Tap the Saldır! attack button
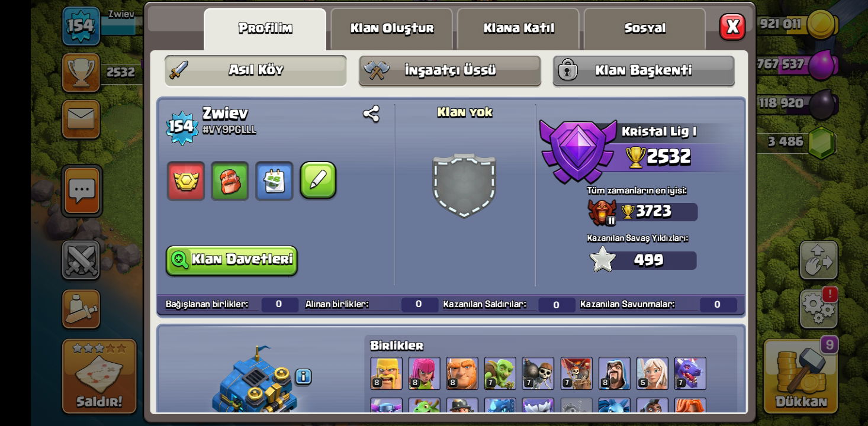This screenshot has width=868, height=426. click(x=99, y=376)
